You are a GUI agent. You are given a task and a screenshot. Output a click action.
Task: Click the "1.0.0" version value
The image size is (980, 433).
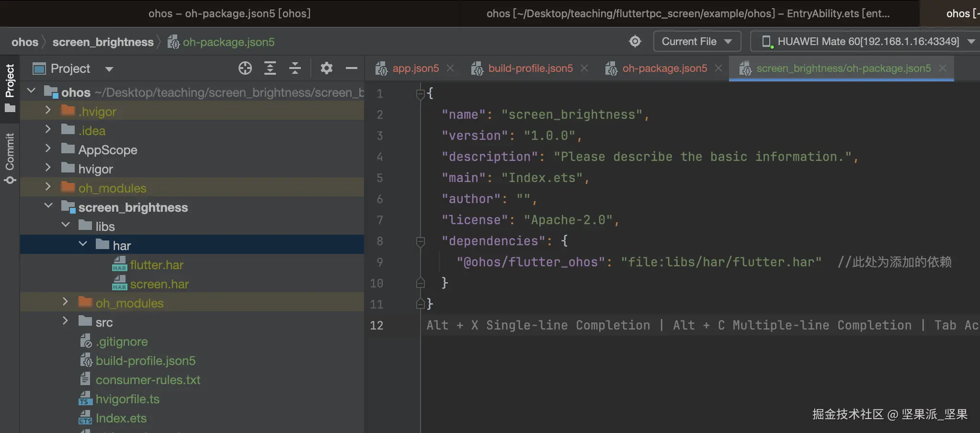(549, 136)
